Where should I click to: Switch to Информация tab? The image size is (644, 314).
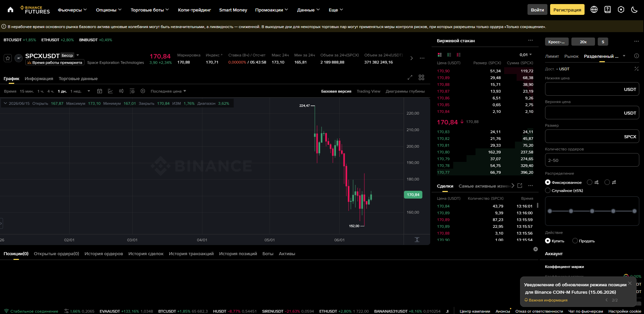39,78
